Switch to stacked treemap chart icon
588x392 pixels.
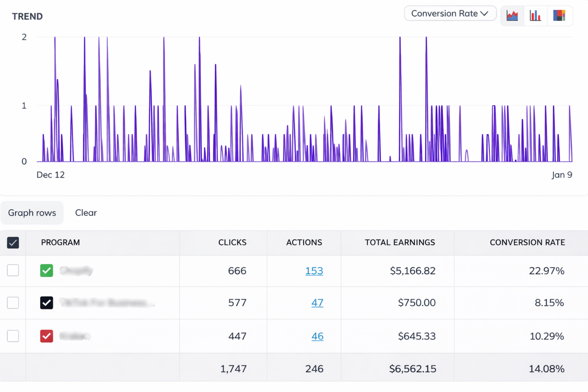(559, 16)
